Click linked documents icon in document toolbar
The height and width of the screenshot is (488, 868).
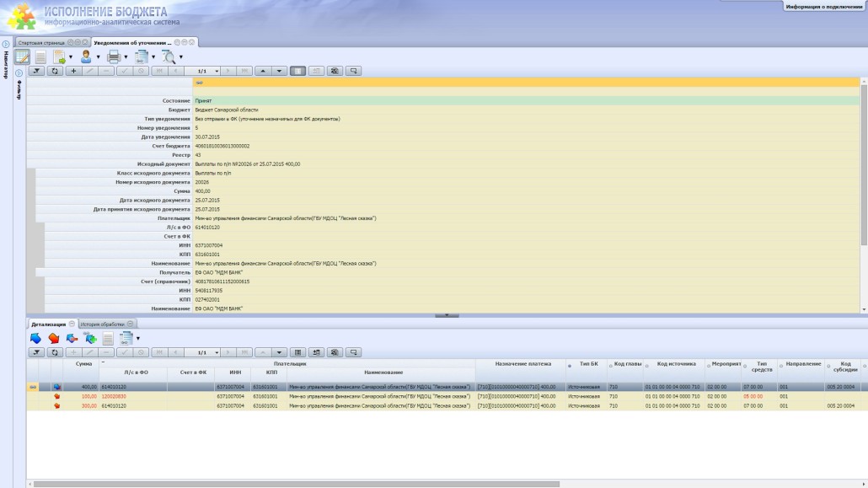[x=142, y=56]
